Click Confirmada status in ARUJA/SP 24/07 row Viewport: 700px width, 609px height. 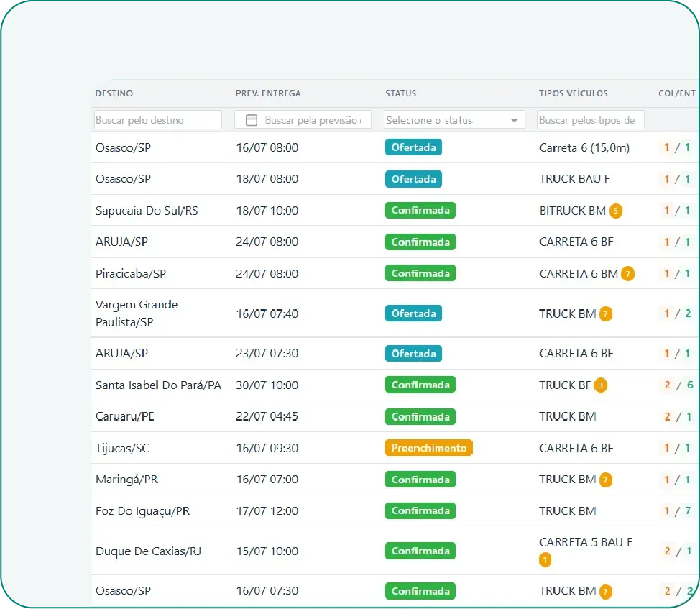point(420,242)
